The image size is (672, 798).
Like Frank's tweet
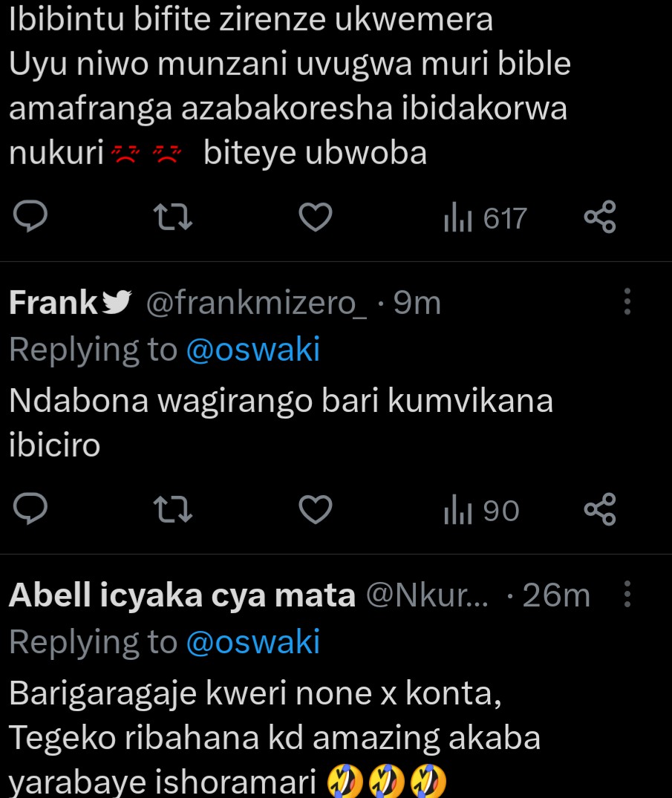pos(315,510)
